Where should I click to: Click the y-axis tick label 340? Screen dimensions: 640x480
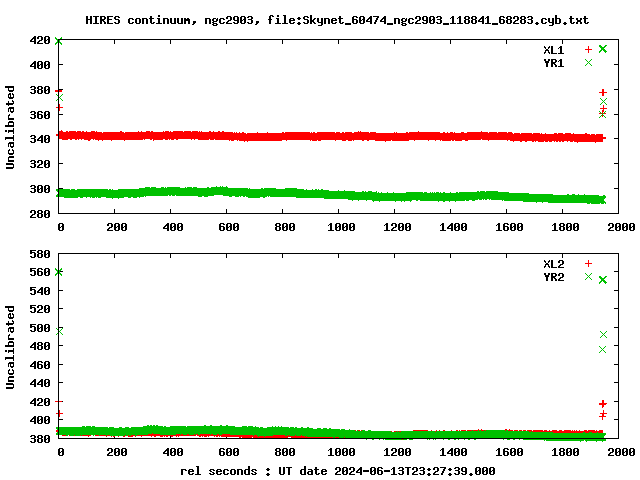click(40, 139)
